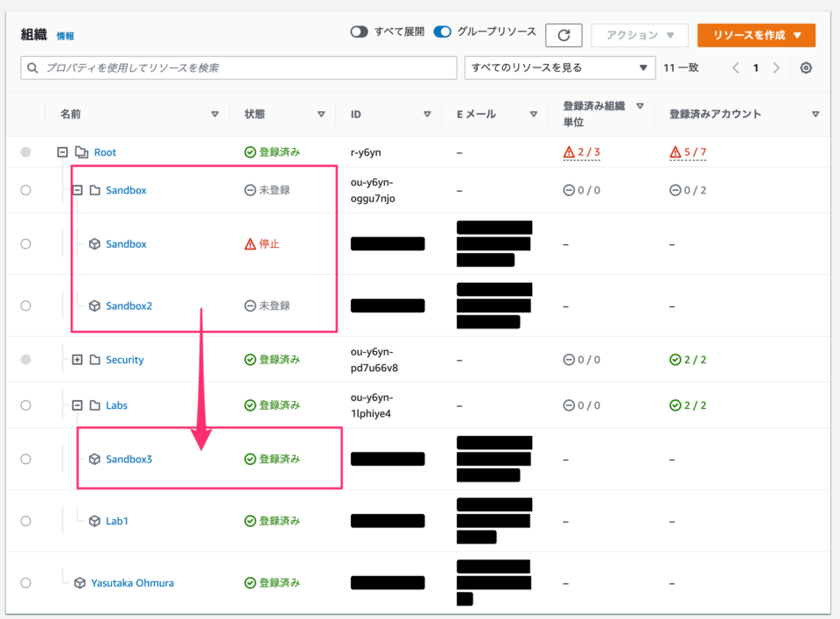Click the Security OU folder icon
Image resolution: width=840 pixels, height=619 pixels.
pos(94,359)
